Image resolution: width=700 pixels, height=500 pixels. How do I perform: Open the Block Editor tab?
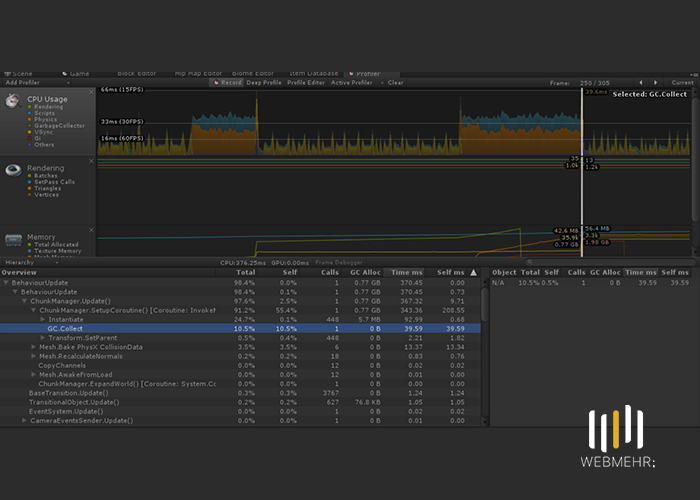137,74
